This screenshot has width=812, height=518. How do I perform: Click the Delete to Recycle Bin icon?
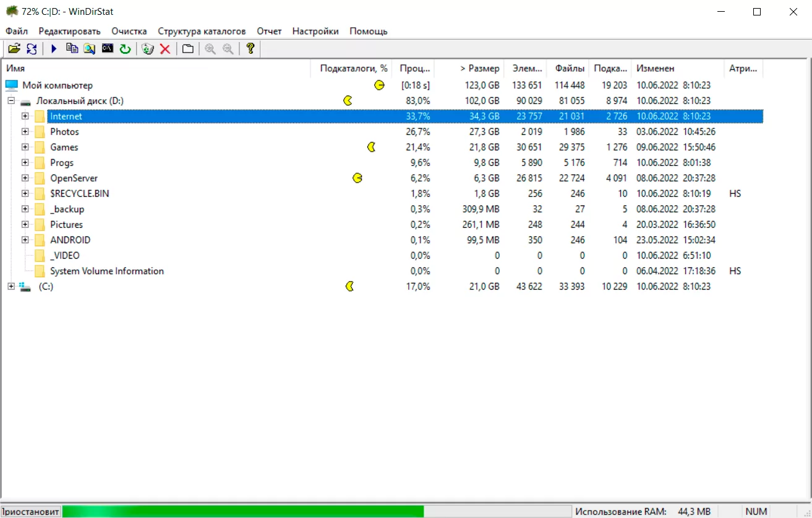[x=147, y=49]
